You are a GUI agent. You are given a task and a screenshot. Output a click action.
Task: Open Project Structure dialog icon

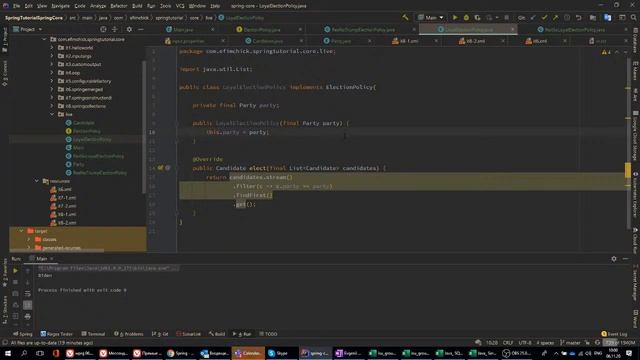click(593, 18)
